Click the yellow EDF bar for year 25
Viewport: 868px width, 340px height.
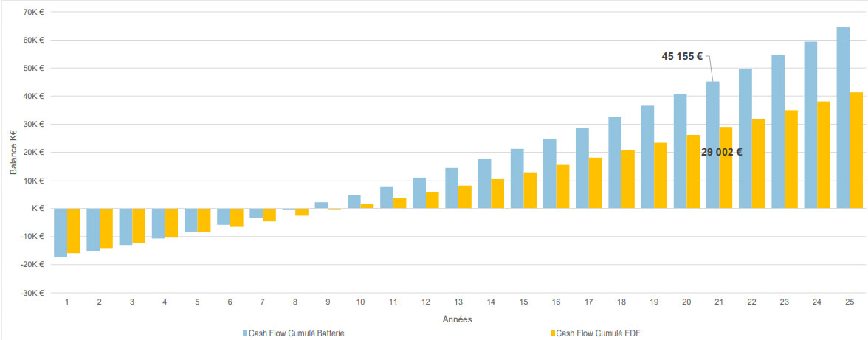pyautogui.click(x=856, y=150)
